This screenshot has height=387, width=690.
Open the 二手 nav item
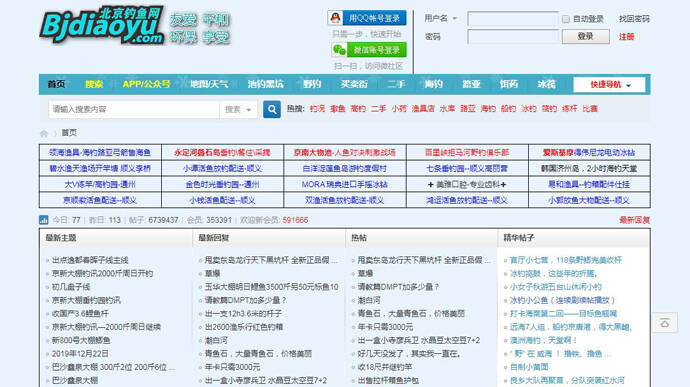pyautogui.click(x=396, y=84)
